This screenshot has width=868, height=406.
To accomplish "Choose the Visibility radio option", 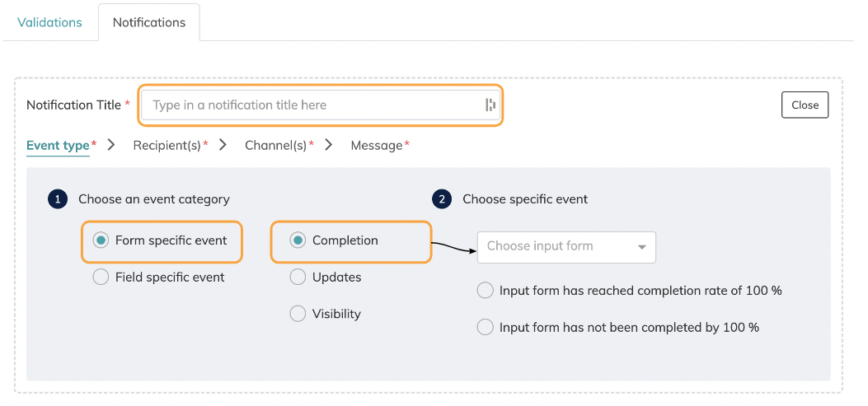I will 298,314.
